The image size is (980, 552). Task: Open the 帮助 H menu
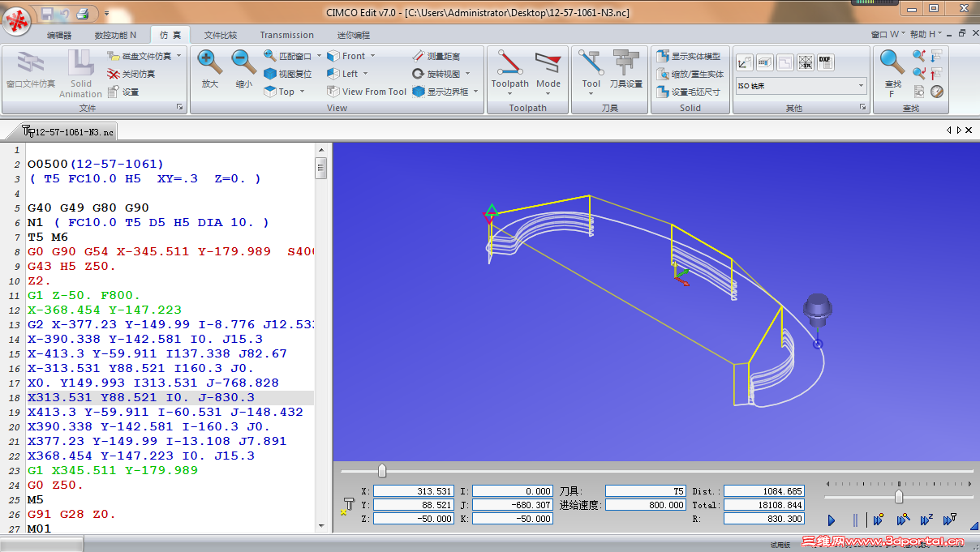pos(926,34)
